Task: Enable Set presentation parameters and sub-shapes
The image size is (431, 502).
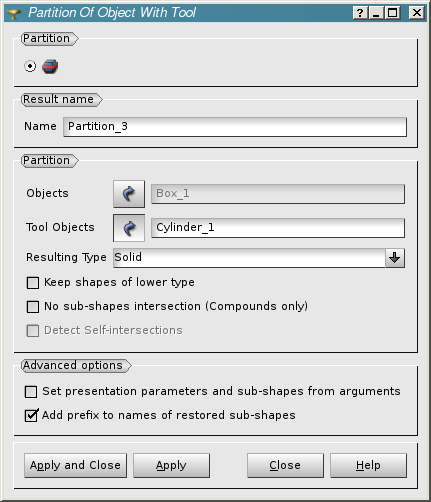Action: click(31, 392)
